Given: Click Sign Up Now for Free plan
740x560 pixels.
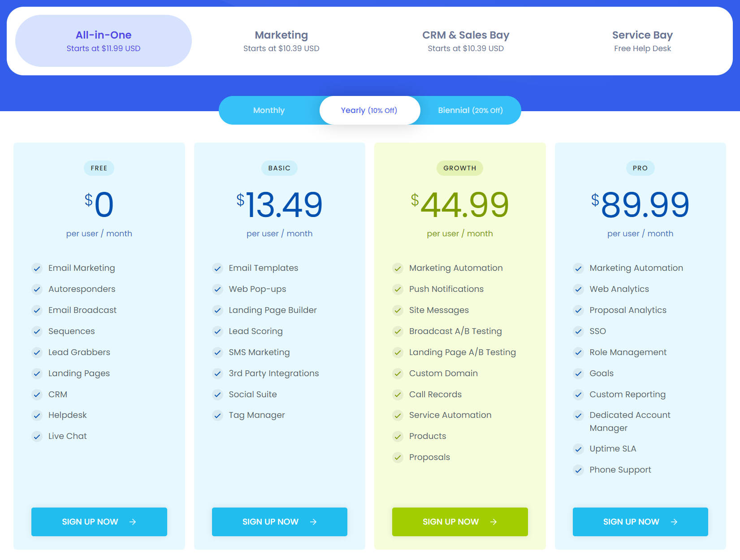Looking at the screenshot, I should 99,521.
